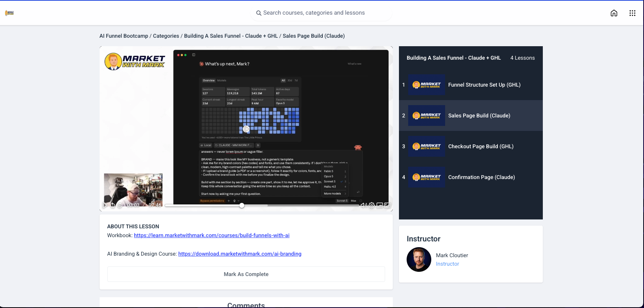Image resolution: width=644 pixels, height=308 pixels.
Task: Click the search magnifier icon
Action: [259, 13]
